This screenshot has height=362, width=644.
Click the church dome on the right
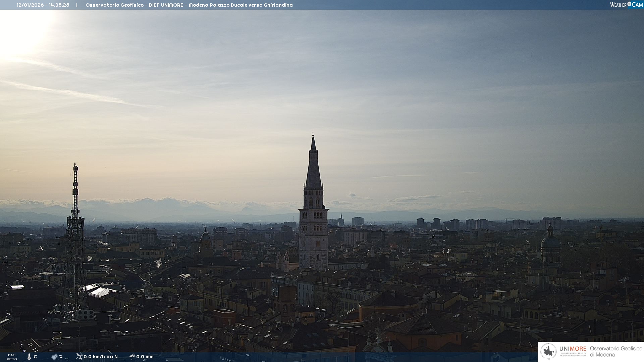[550, 241]
